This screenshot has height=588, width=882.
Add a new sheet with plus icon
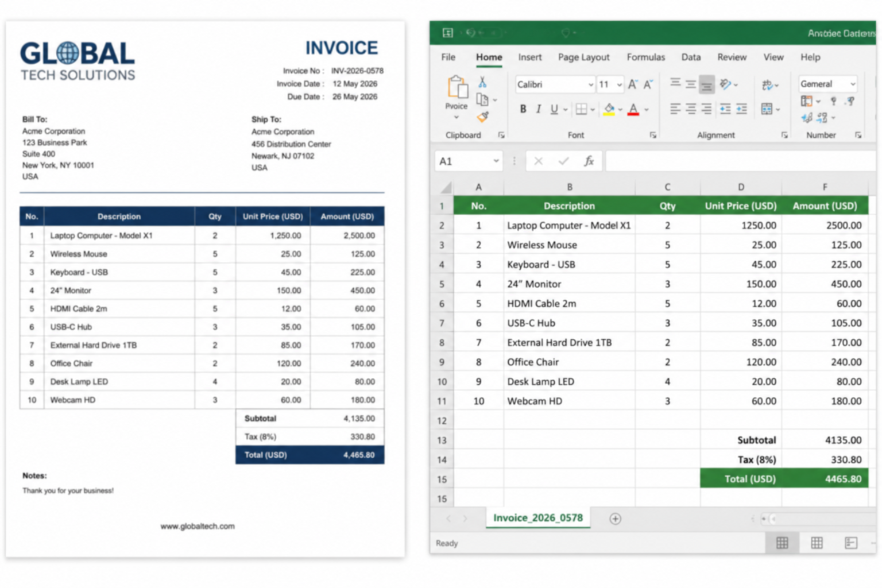tap(615, 519)
